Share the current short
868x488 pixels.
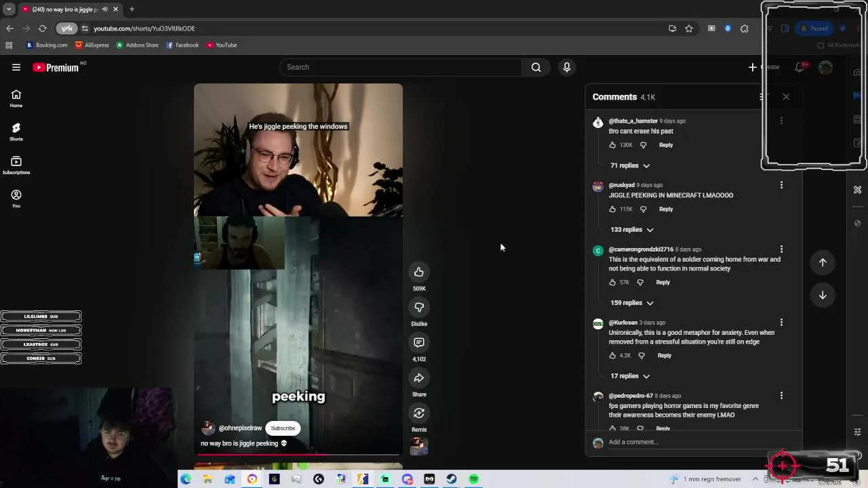point(419,378)
